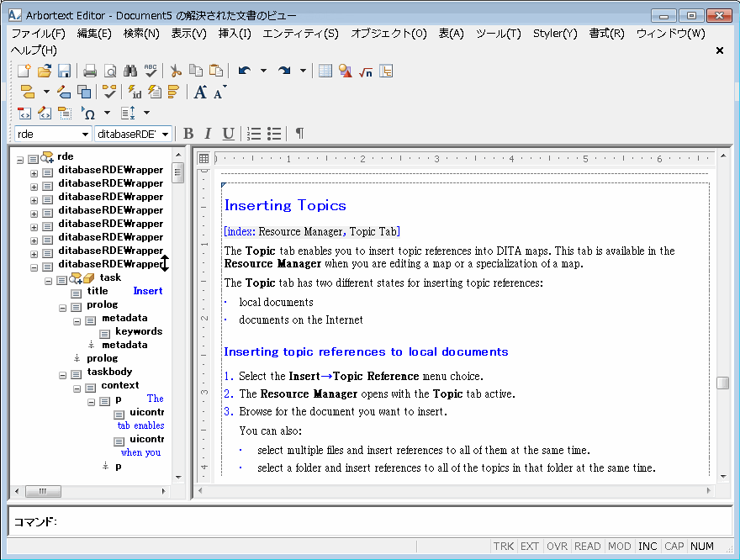This screenshot has width=740, height=560.
Task: Paste from clipboard with the paste icon
Action: [215, 71]
